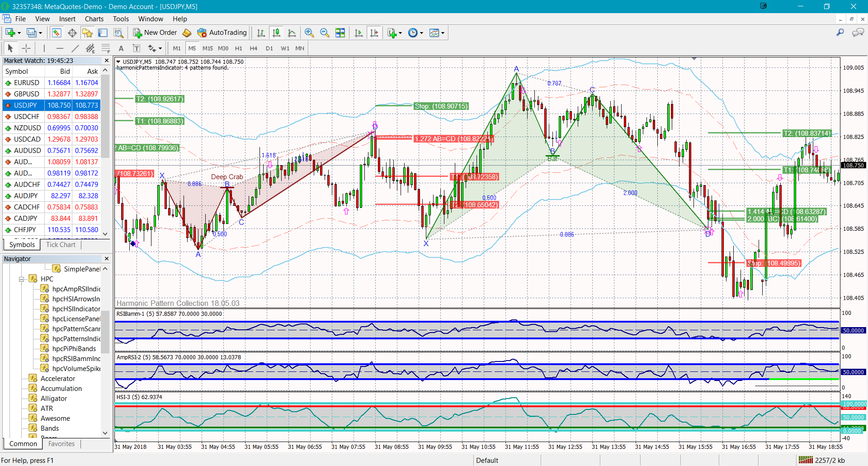Open the Charts menu
868x466 pixels.
[94, 19]
